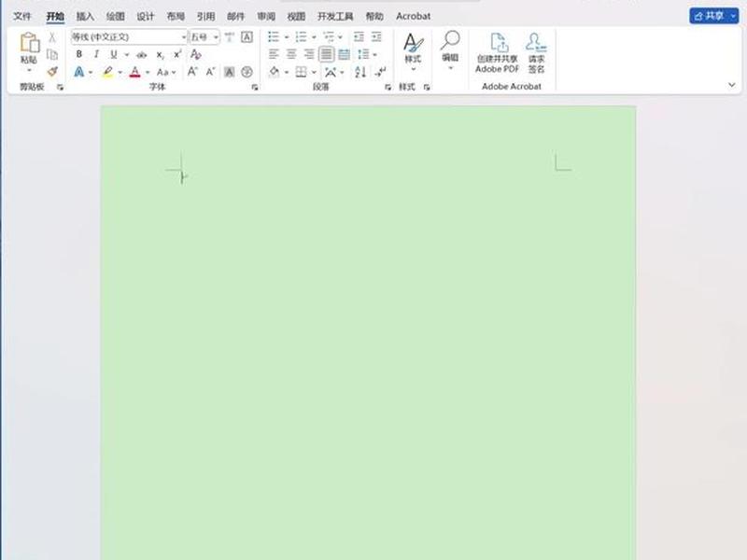Image resolution: width=747 pixels, height=560 pixels.
Task: Open the Styles pane launcher
Action: [427, 87]
